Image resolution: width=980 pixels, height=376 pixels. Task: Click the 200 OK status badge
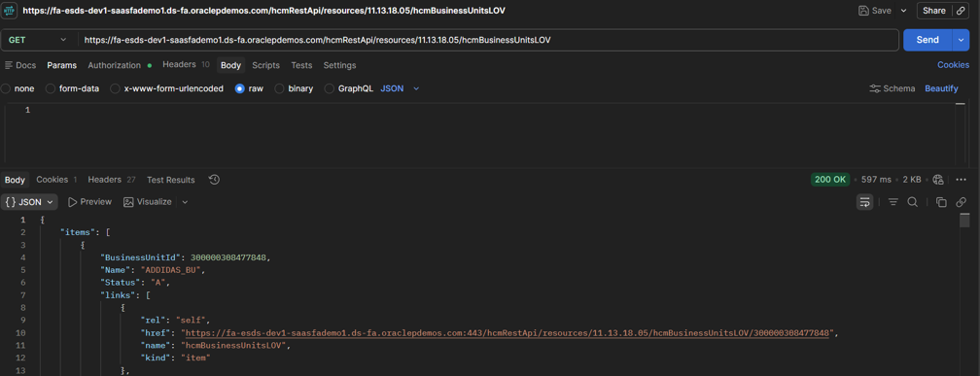tap(830, 179)
